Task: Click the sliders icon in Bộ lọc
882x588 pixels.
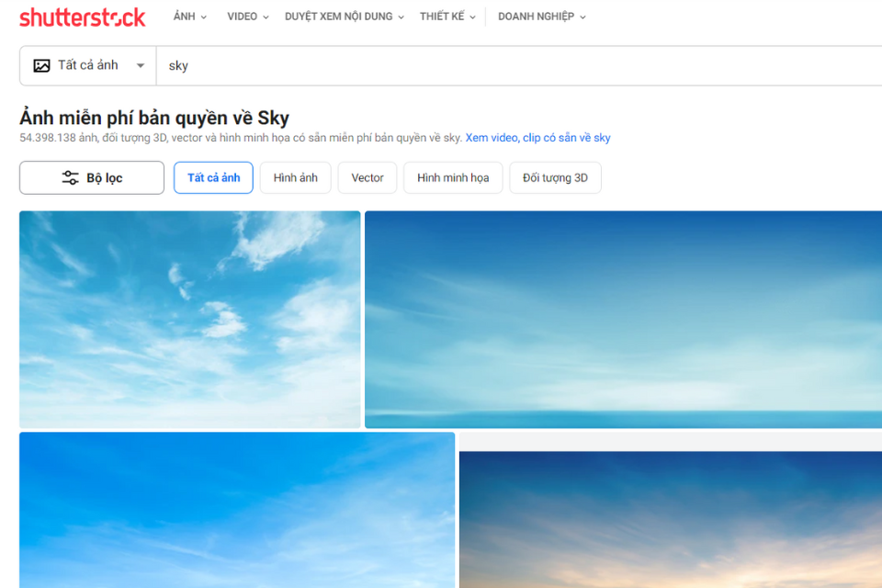Action: [71, 178]
